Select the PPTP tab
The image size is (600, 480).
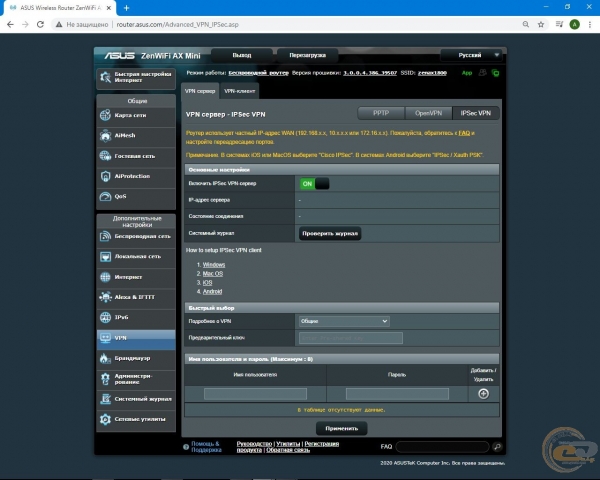pyautogui.click(x=381, y=113)
